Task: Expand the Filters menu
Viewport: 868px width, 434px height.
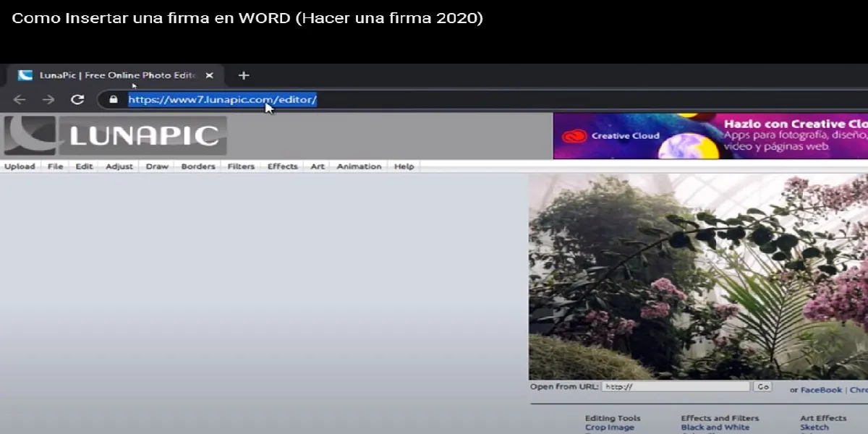Action: click(241, 166)
